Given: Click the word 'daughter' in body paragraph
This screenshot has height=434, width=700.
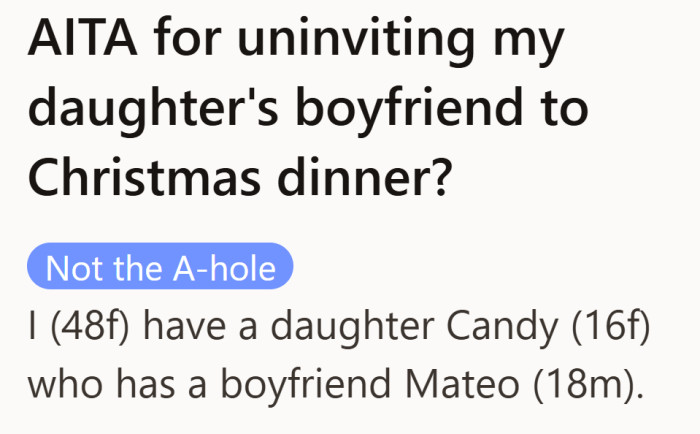Looking at the screenshot, I should click(x=352, y=328).
